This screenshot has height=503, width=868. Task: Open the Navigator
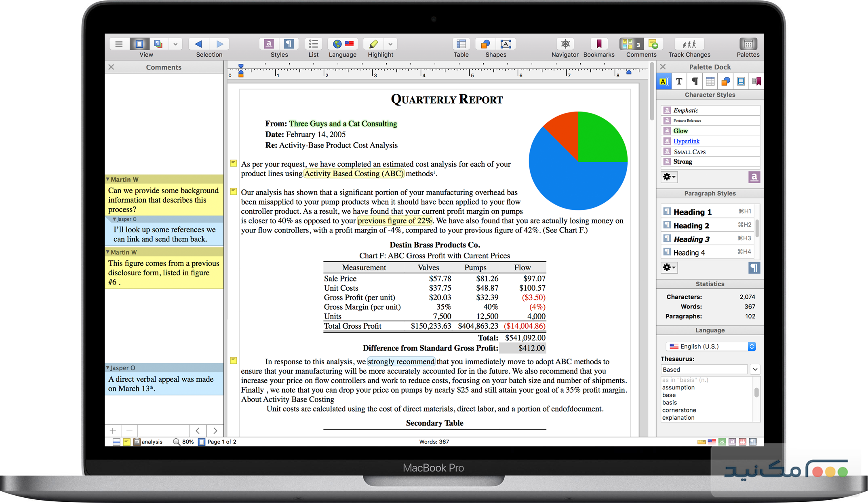coord(565,44)
